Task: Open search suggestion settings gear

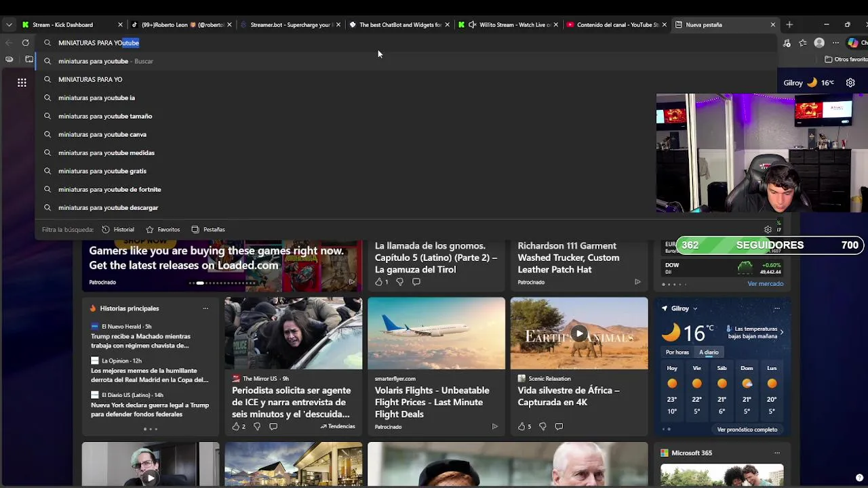Action: (768, 229)
